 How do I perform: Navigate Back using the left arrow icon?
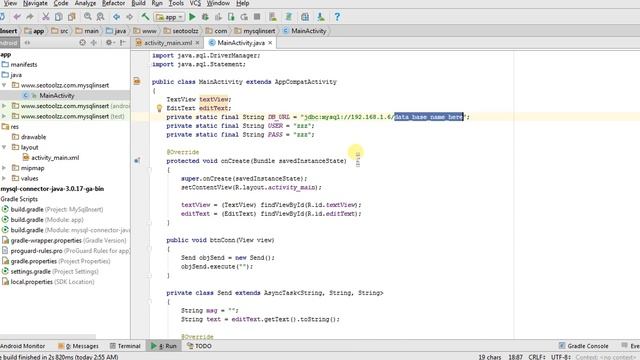coord(116,17)
